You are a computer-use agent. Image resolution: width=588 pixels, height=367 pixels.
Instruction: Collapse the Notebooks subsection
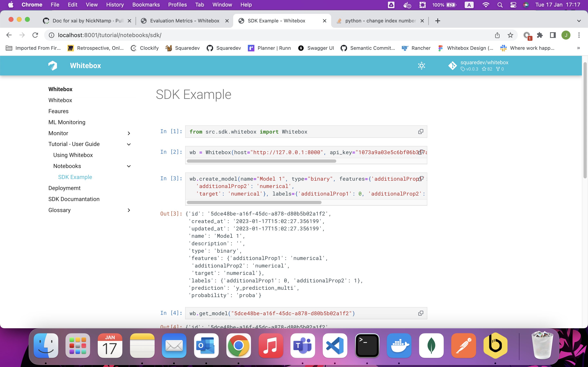[129, 166]
